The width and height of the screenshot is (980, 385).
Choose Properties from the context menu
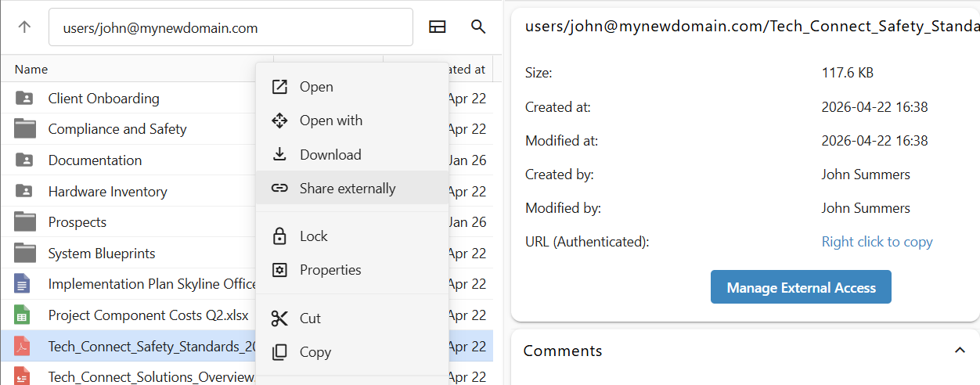point(352,270)
